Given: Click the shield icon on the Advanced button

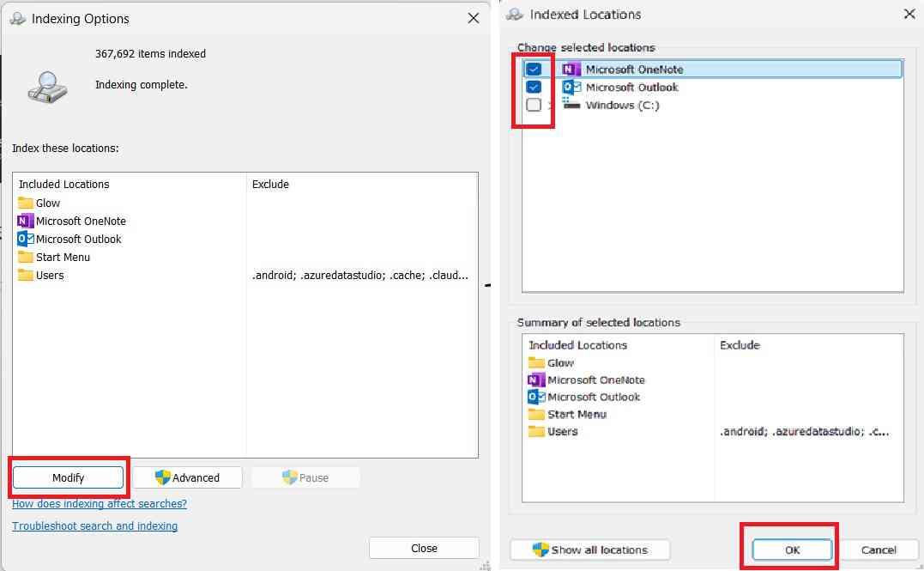Looking at the screenshot, I should point(162,477).
